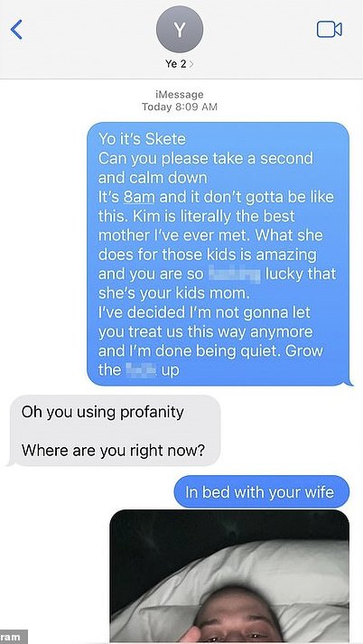Tap the iMessage label above the timestamp
The height and width of the screenshot is (644, 363).
click(180, 95)
